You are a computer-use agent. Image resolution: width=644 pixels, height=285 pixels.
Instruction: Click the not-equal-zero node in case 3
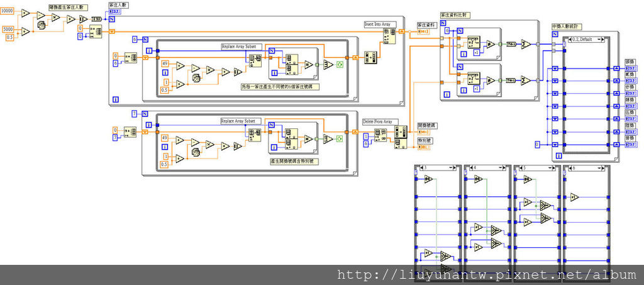pyautogui.click(x=428, y=179)
